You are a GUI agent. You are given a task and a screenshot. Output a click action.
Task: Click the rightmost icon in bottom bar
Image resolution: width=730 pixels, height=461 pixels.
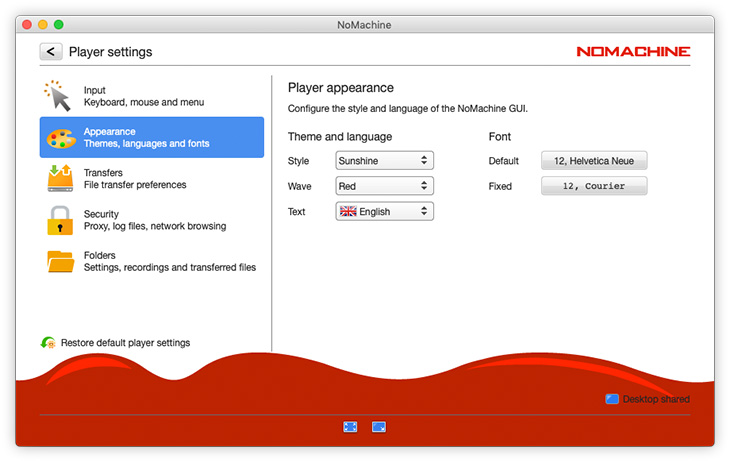click(x=379, y=427)
